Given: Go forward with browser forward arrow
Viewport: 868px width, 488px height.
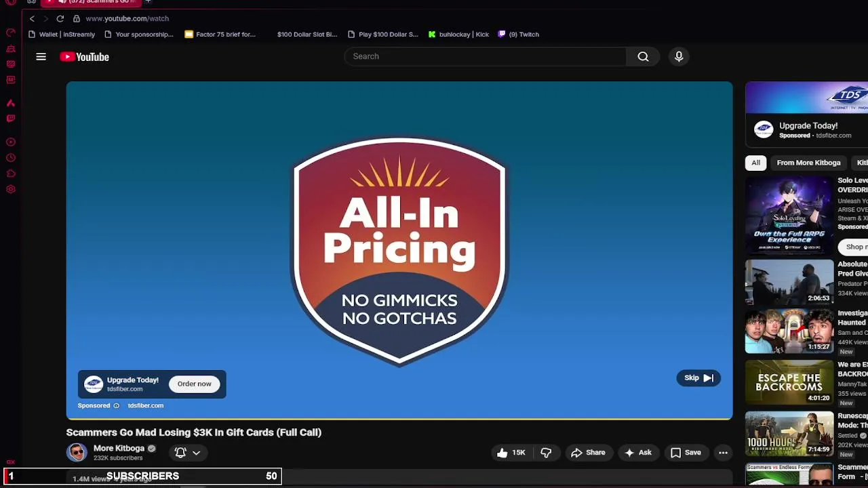Looking at the screenshot, I should point(46,18).
